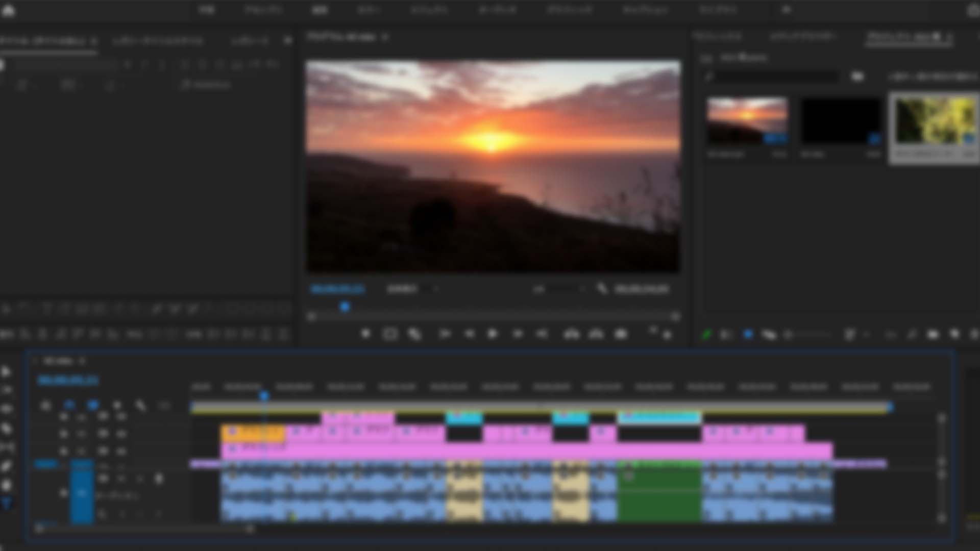980x551 pixels.
Task: Switch to the highlighted Editing workspace tab
Action: point(320,10)
